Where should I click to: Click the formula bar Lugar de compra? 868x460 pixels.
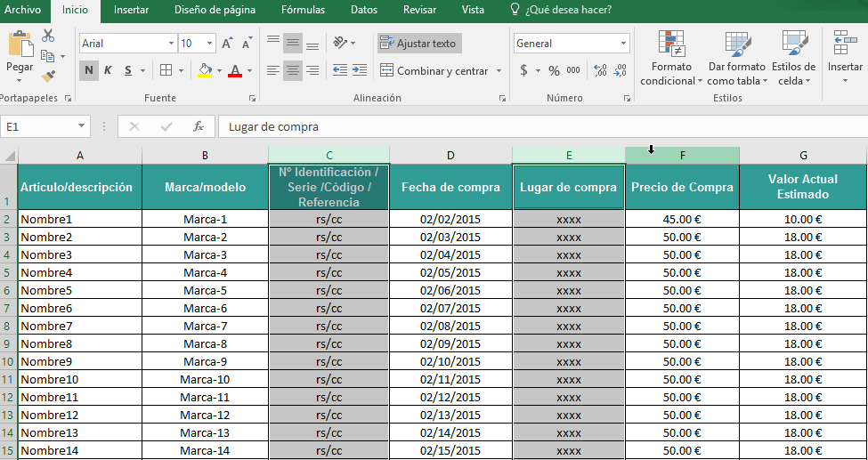(x=542, y=126)
